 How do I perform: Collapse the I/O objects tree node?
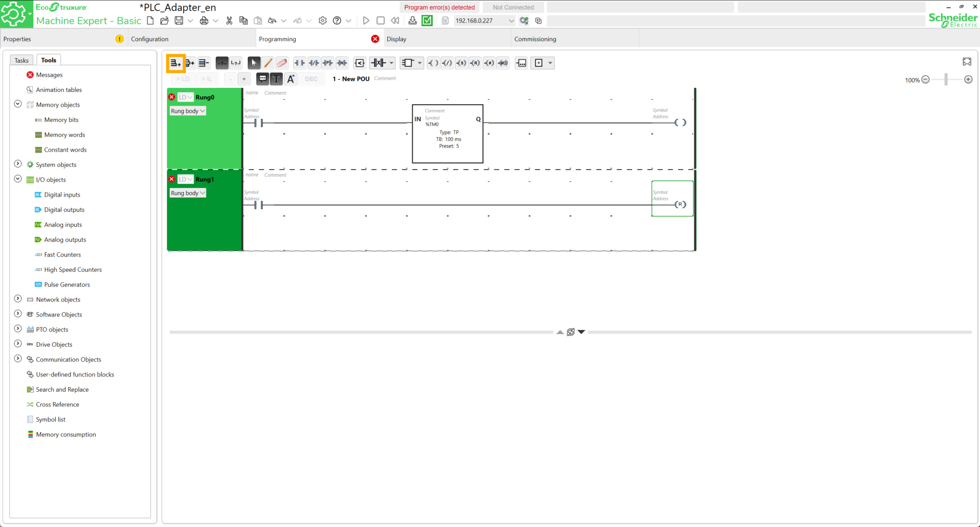tap(18, 179)
